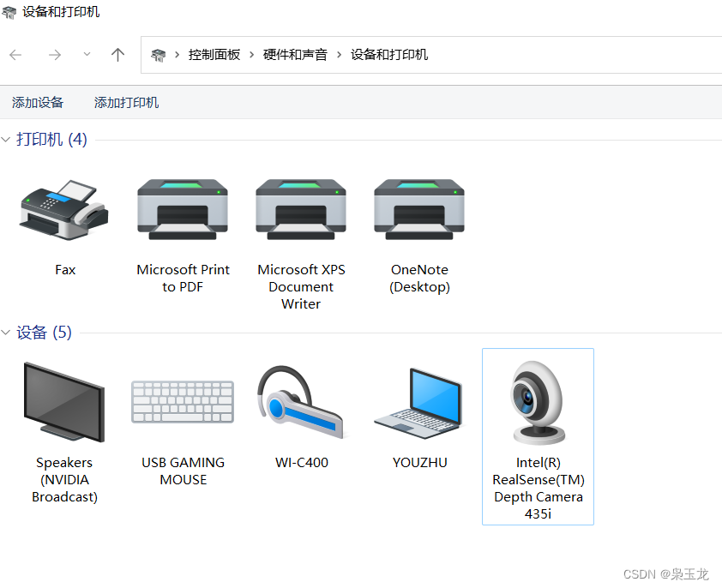Click the Speakers (NVIDIA Broadcast) label

tap(64, 480)
